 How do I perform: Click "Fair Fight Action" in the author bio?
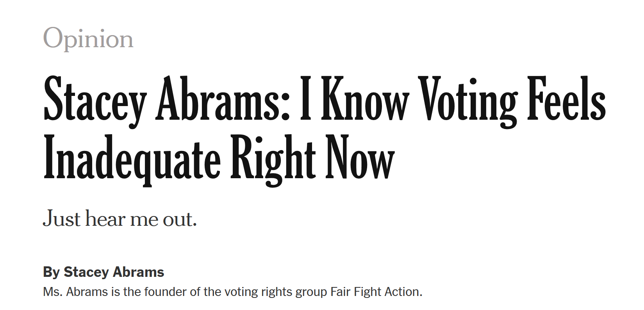pos(375,292)
